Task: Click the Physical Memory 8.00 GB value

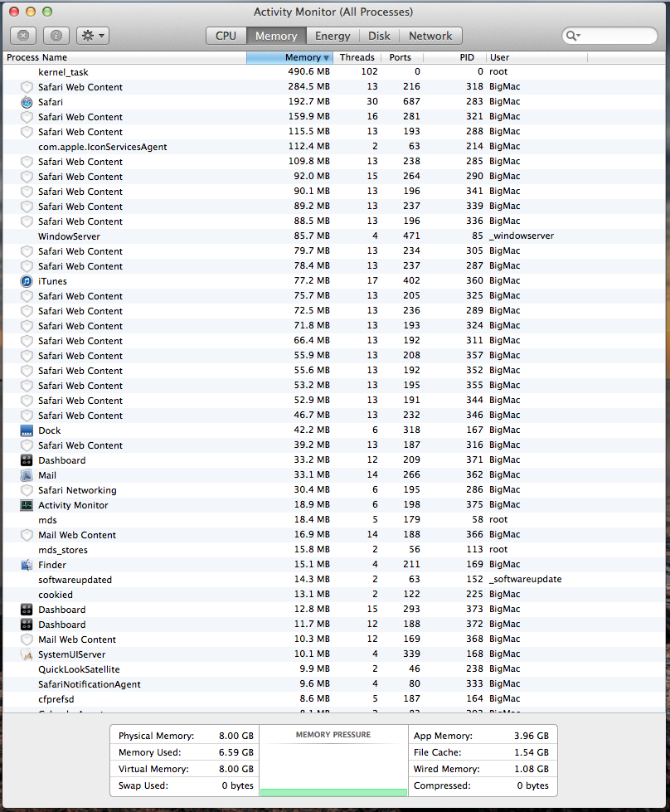Action: click(236, 736)
